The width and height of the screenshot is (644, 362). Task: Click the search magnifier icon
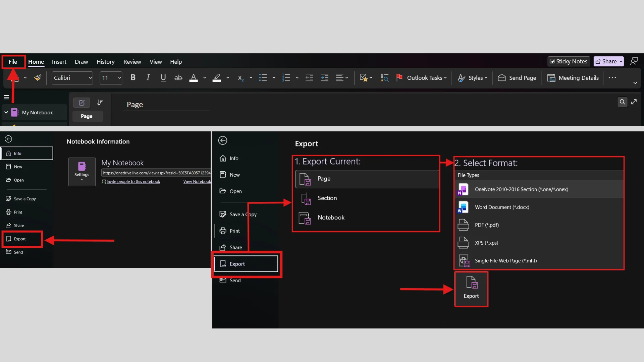click(x=622, y=102)
